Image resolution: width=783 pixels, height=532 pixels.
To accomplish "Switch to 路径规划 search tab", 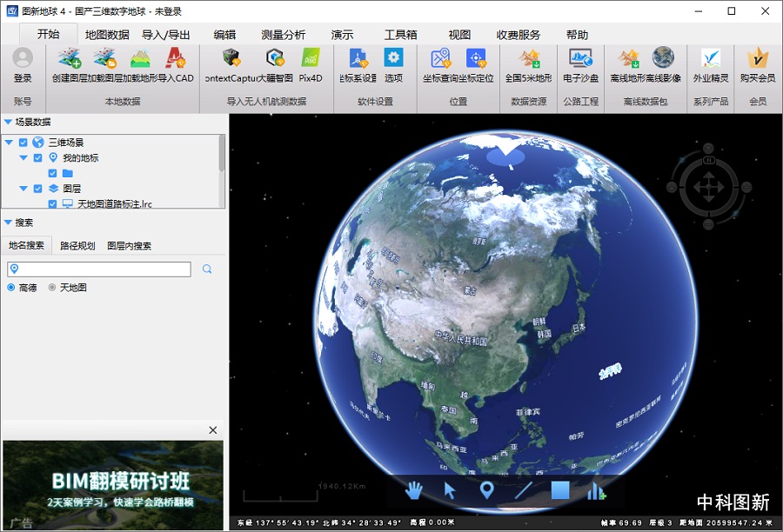I will click(77, 245).
